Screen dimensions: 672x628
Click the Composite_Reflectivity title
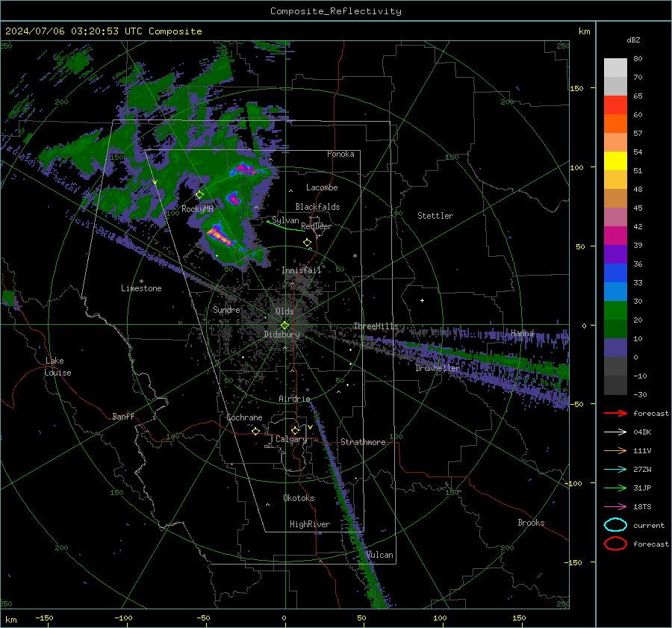tap(336, 11)
